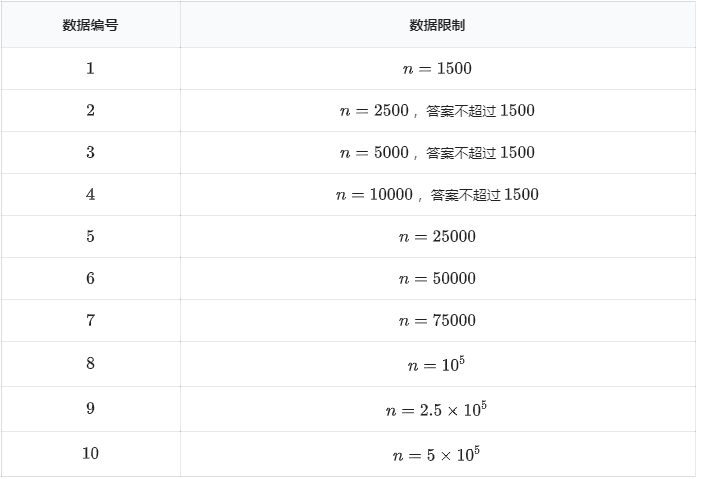Select row number 1 cell
Viewport: 701px width, 479px height.
[x=90, y=69]
